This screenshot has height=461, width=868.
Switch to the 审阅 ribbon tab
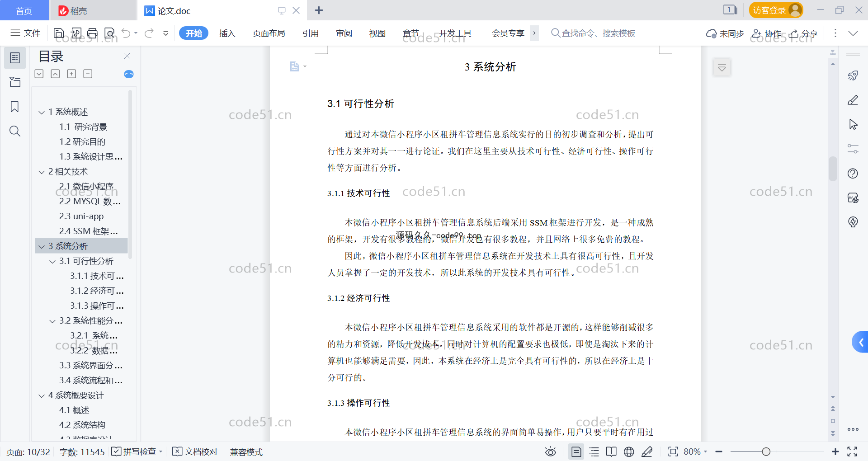coord(344,33)
